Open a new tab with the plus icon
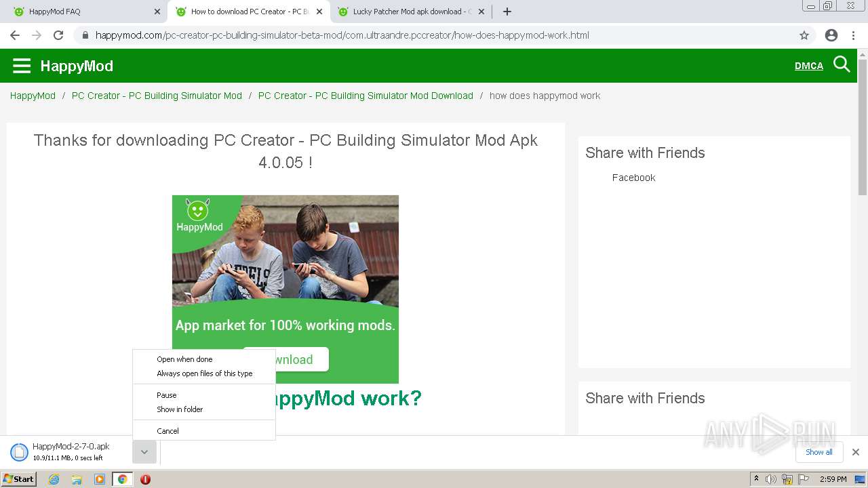 tap(507, 12)
